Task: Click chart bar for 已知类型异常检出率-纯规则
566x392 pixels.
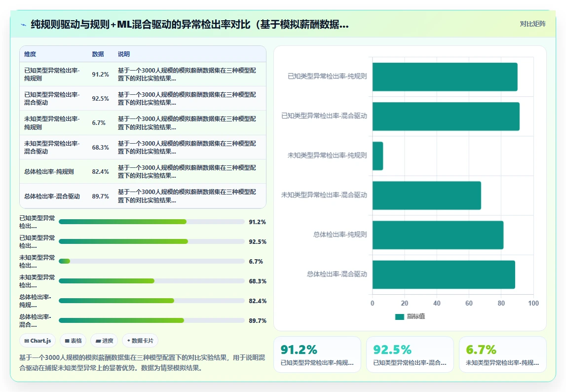Action: point(445,77)
